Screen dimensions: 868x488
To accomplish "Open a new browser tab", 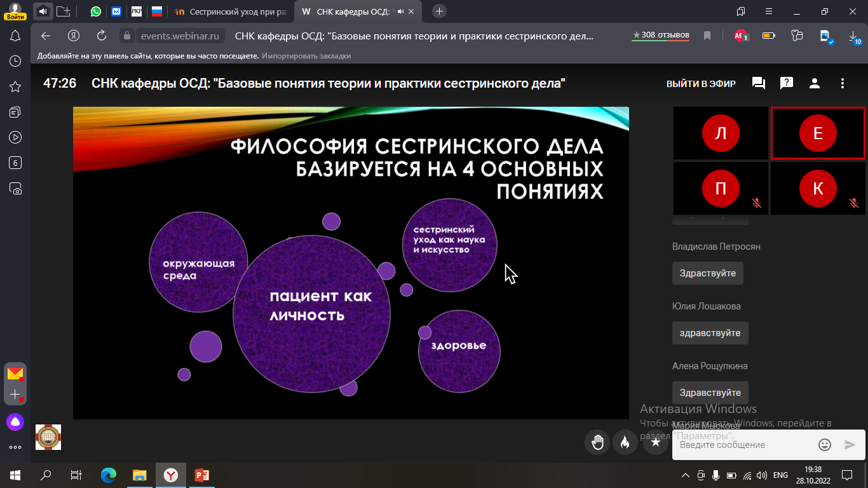I will pos(439,11).
